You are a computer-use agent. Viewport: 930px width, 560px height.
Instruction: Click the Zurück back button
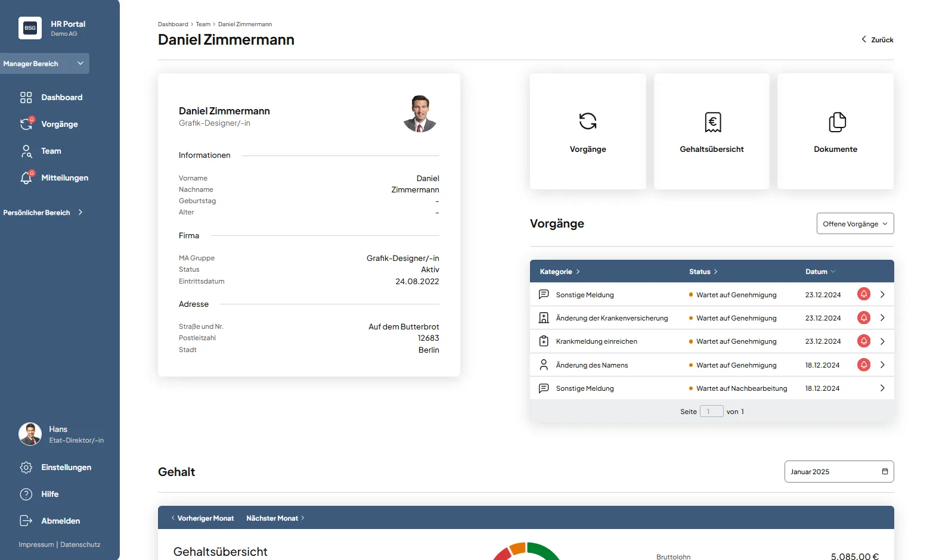point(877,40)
